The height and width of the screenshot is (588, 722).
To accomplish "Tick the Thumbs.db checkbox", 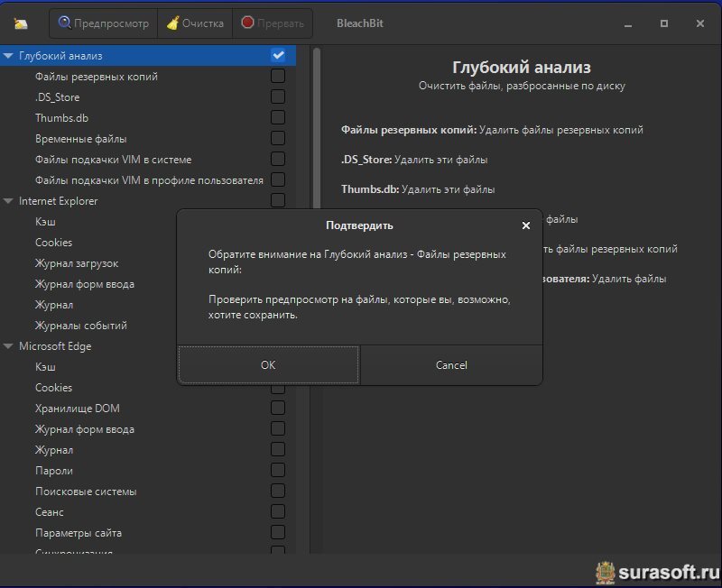I will pyautogui.click(x=278, y=118).
